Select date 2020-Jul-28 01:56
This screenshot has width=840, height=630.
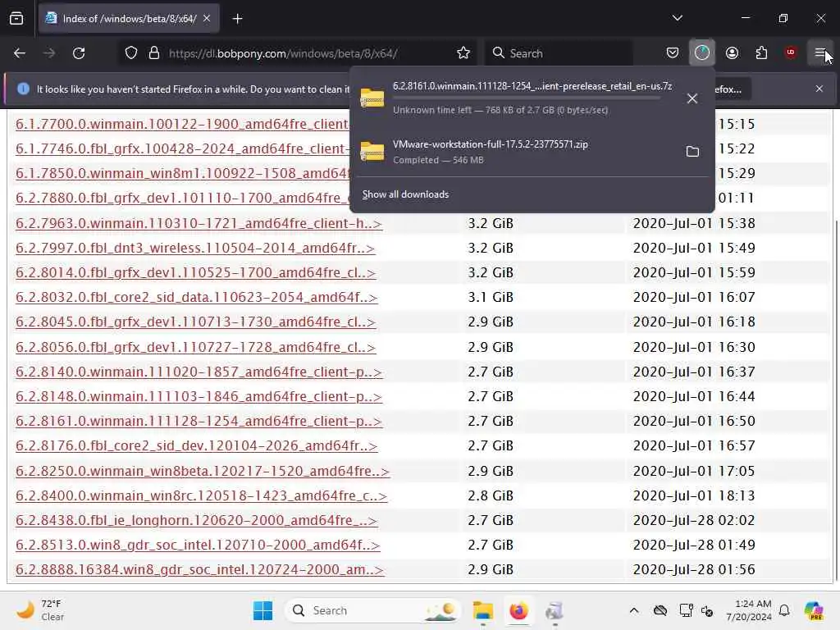tap(694, 569)
